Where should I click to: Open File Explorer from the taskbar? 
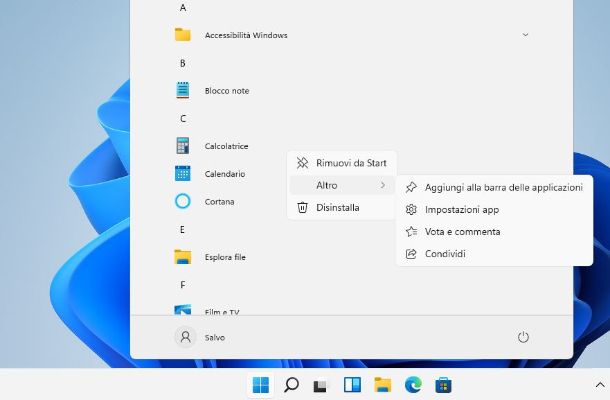coord(382,385)
